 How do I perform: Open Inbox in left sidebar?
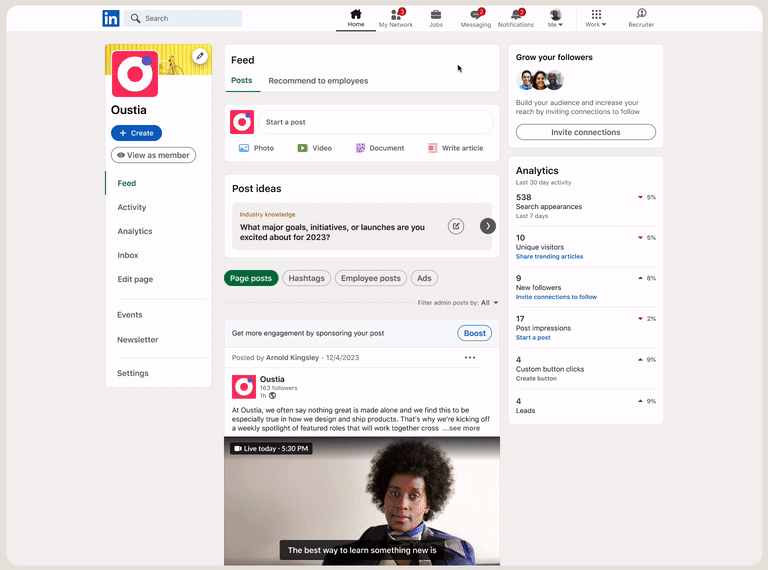coord(128,255)
